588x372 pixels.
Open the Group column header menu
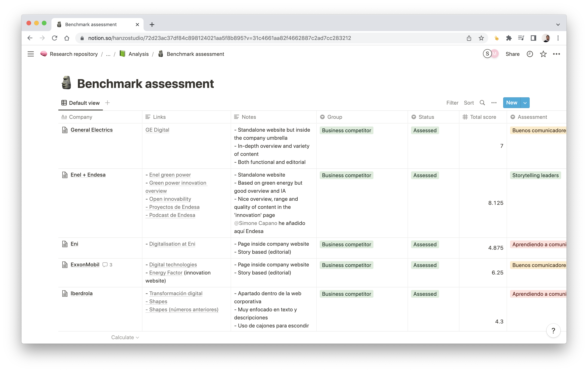point(362,117)
